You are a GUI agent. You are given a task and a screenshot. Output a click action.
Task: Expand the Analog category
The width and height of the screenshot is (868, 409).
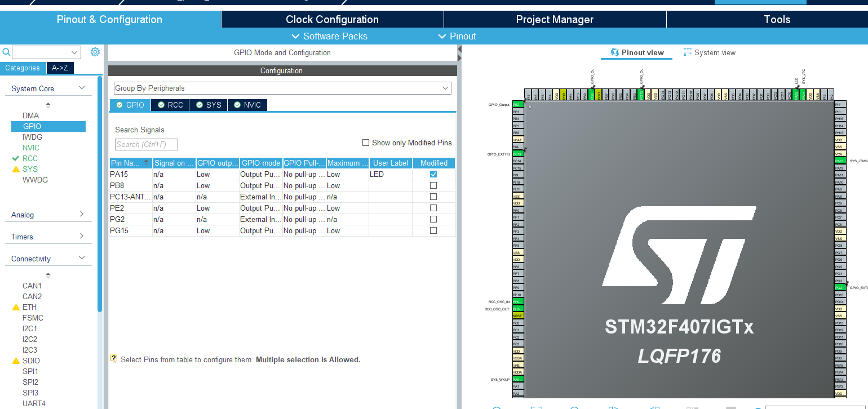(82, 214)
